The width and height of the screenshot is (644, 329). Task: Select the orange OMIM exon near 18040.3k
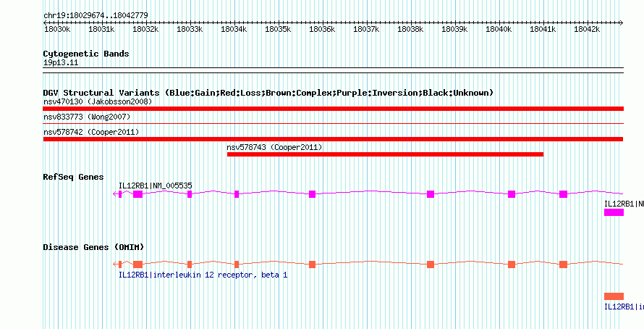coord(512,265)
